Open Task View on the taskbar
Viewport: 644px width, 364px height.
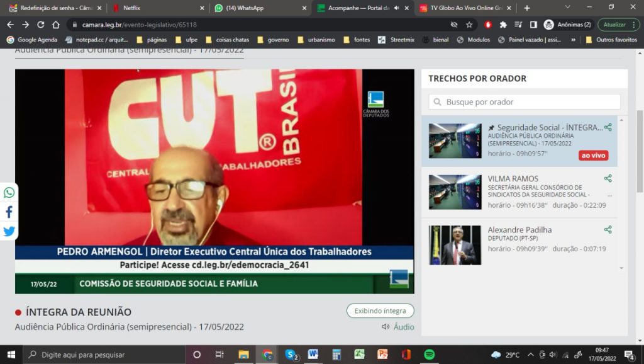click(219, 355)
